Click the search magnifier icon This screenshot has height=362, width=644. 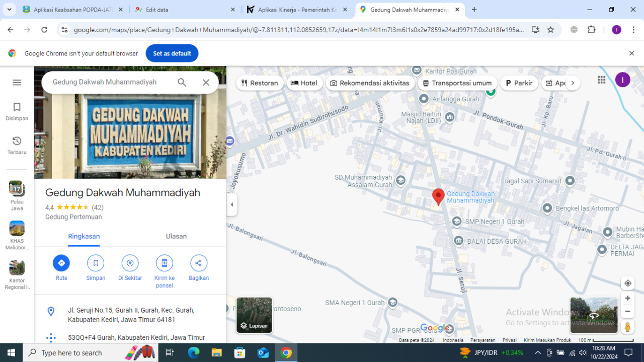click(182, 83)
